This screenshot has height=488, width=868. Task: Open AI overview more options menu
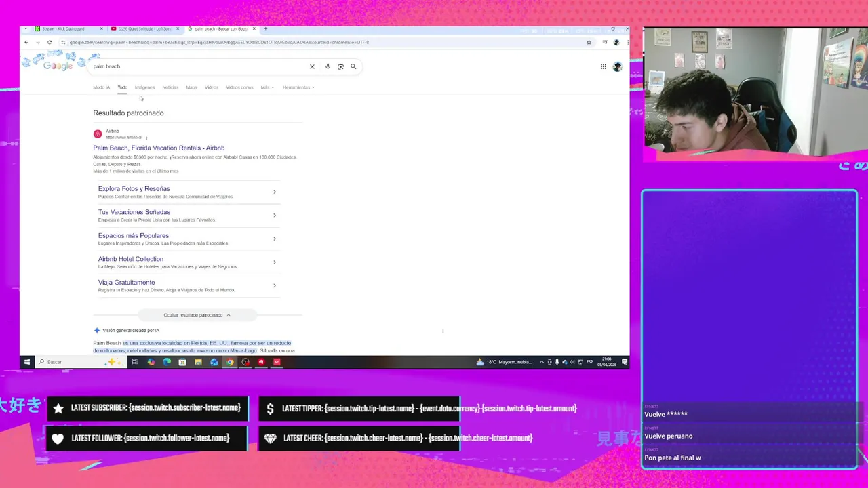pos(443,331)
